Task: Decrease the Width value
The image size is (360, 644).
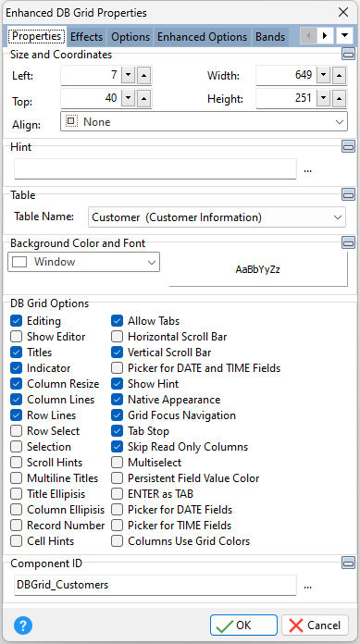Action: [323, 76]
